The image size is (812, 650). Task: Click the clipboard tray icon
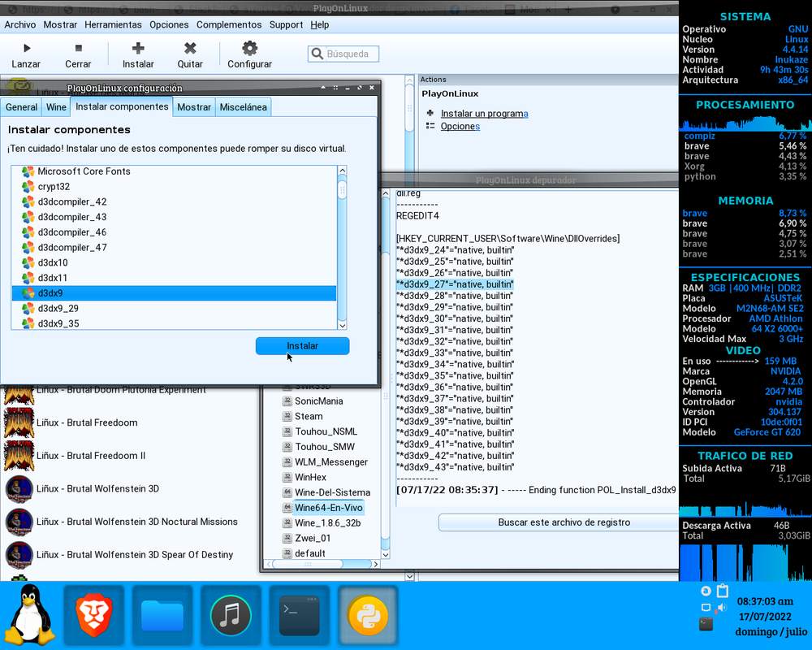point(723,591)
